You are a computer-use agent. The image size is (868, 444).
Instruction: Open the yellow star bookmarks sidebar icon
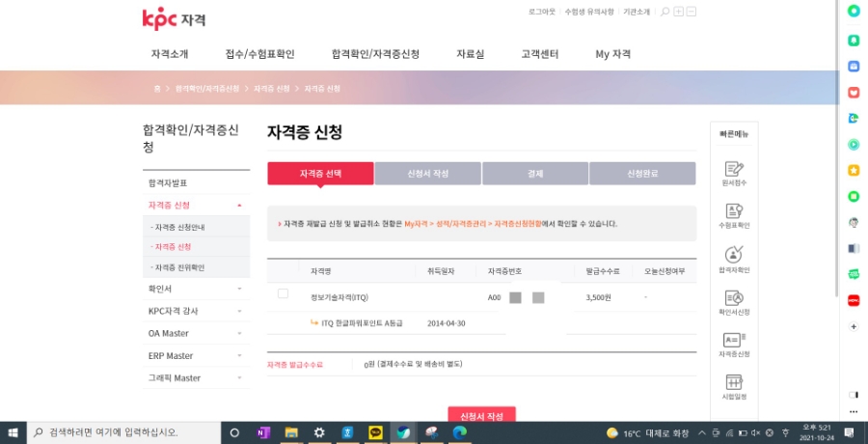(854, 170)
